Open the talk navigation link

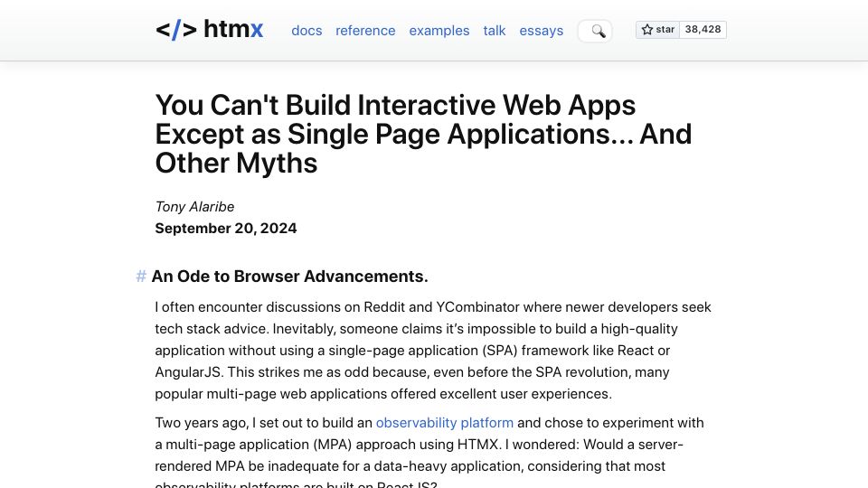[495, 31]
